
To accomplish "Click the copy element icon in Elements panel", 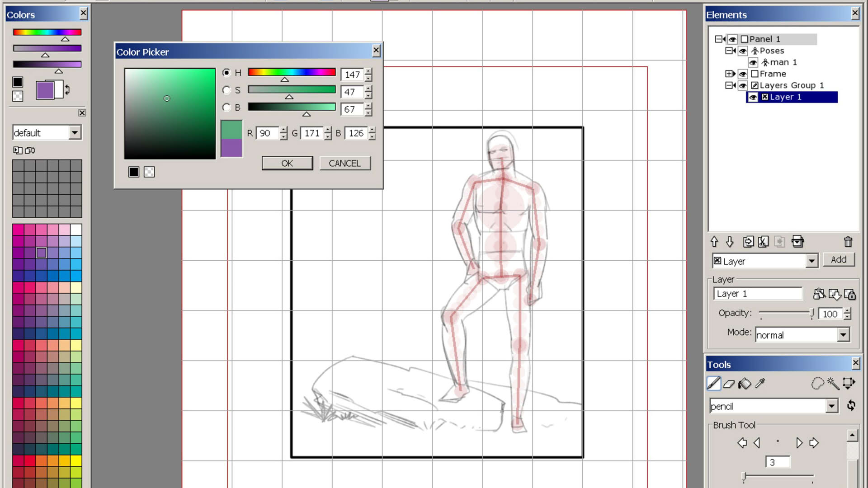I will [x=748, y=242].
